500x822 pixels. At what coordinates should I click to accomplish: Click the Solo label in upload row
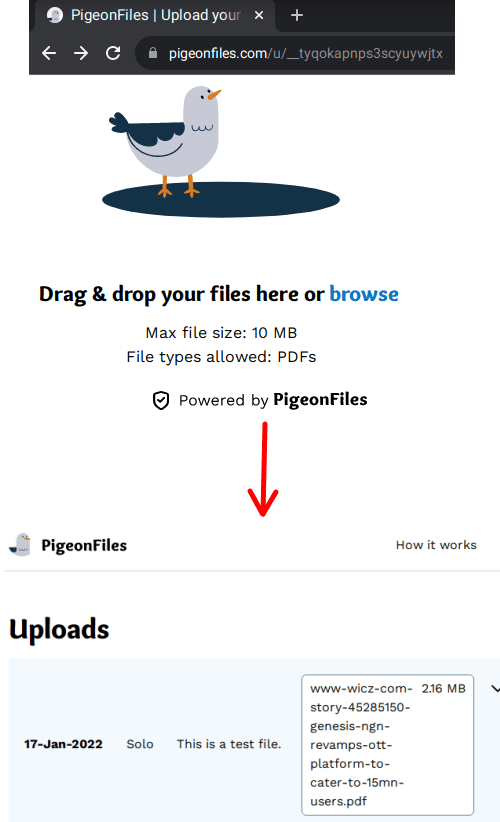point(140,744)
